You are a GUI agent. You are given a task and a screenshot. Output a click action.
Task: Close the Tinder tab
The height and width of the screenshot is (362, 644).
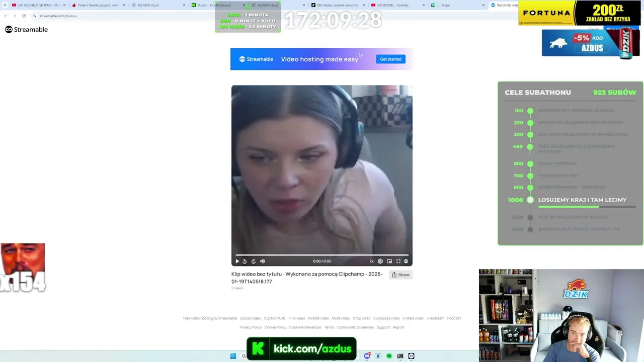124,5
